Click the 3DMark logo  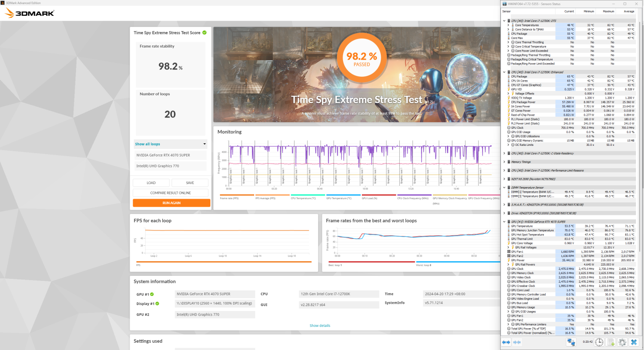coord(30,13)
